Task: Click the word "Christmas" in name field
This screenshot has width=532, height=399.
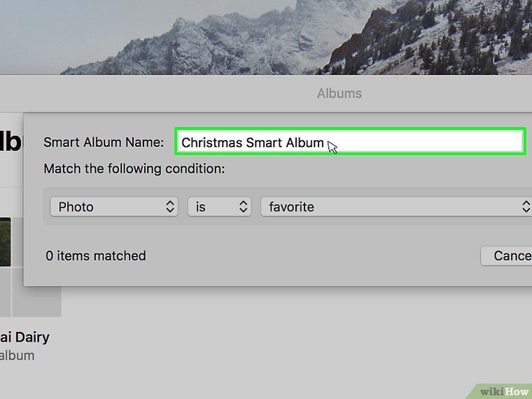Action: point(211,143)
